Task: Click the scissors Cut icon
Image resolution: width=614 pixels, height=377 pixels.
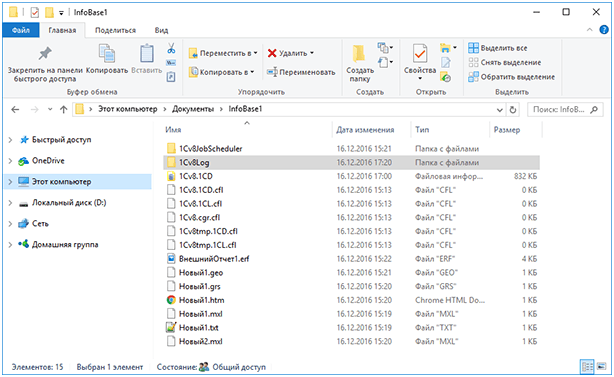Action: pyautogui.click(x=171, y=49)
